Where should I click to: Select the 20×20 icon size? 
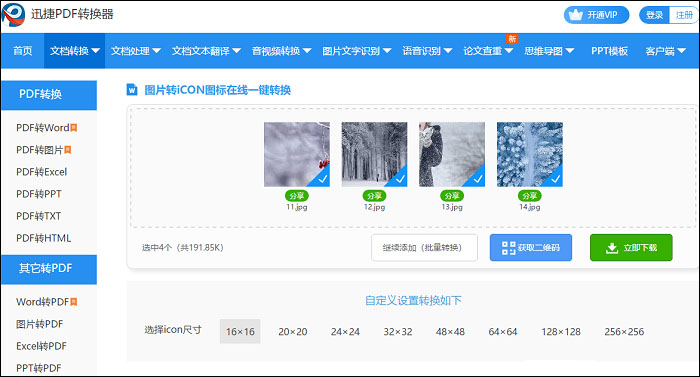(293, 331)
